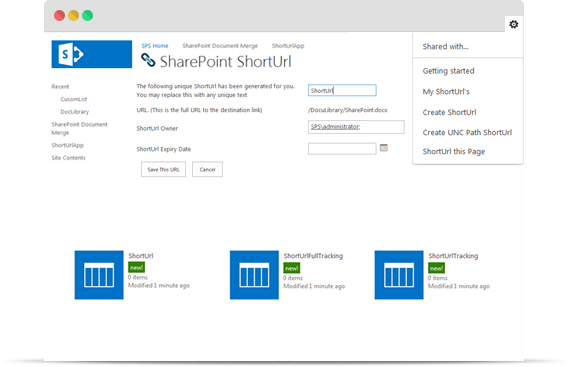Select Shared with... menu item
This screenshot has width=569, height=367.
click(x=445, y=46)
